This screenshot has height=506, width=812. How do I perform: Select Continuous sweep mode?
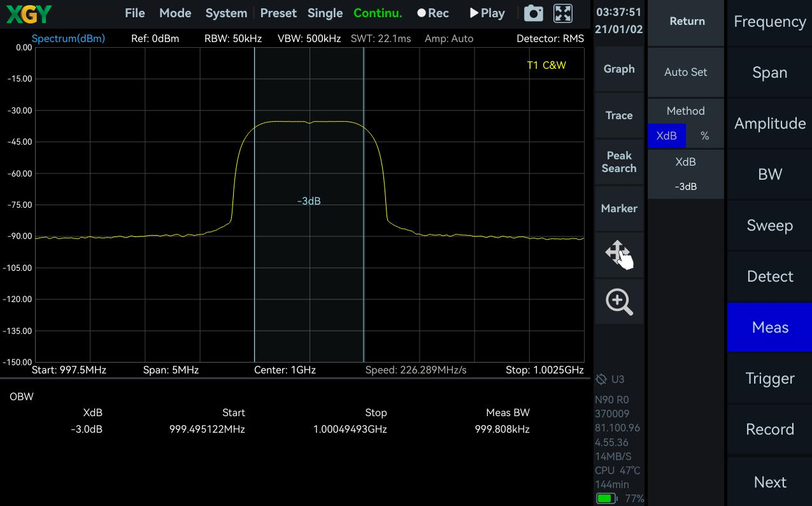point(378,13)
